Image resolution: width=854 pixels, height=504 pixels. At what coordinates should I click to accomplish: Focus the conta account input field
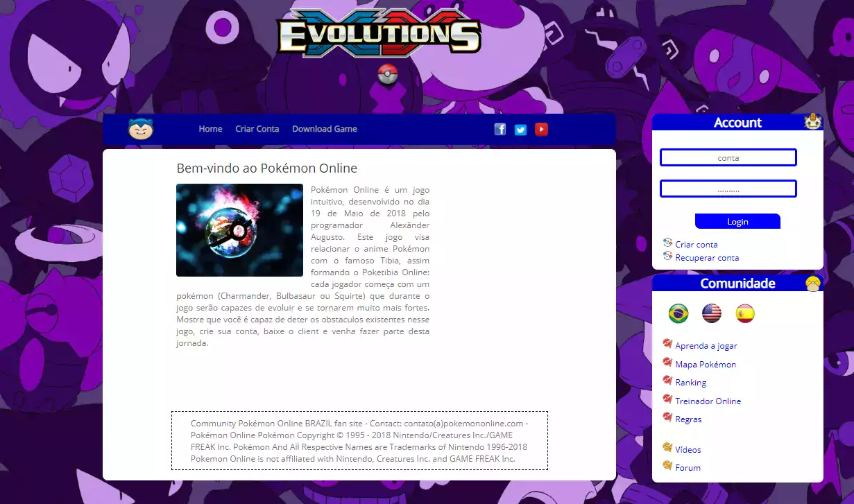coord(728,157)
